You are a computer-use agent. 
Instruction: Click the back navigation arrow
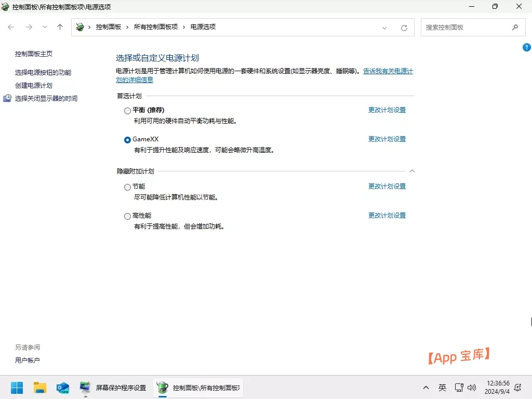tap(10, 27)
